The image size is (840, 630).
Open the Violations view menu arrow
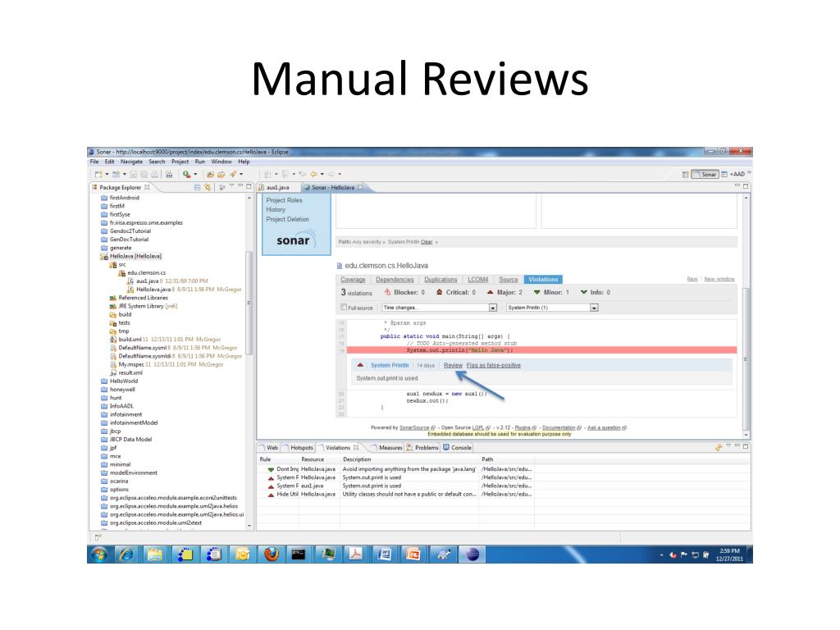728,445
